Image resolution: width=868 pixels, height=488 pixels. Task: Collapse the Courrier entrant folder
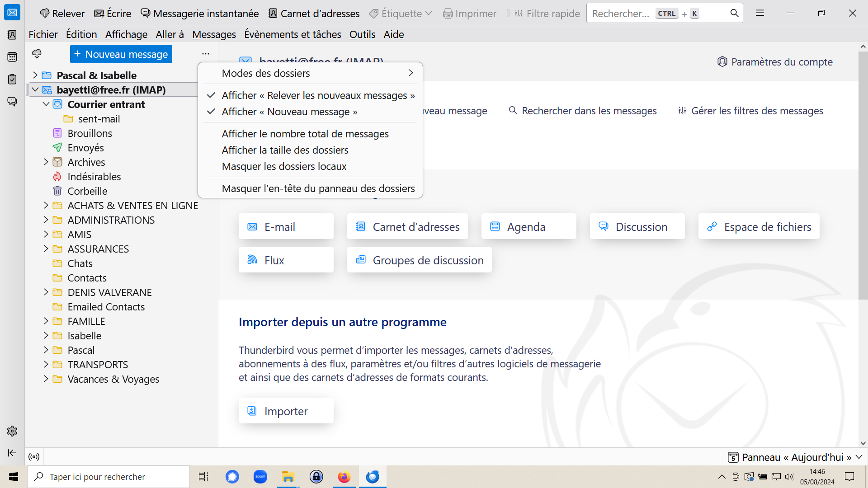coord(46,104)
